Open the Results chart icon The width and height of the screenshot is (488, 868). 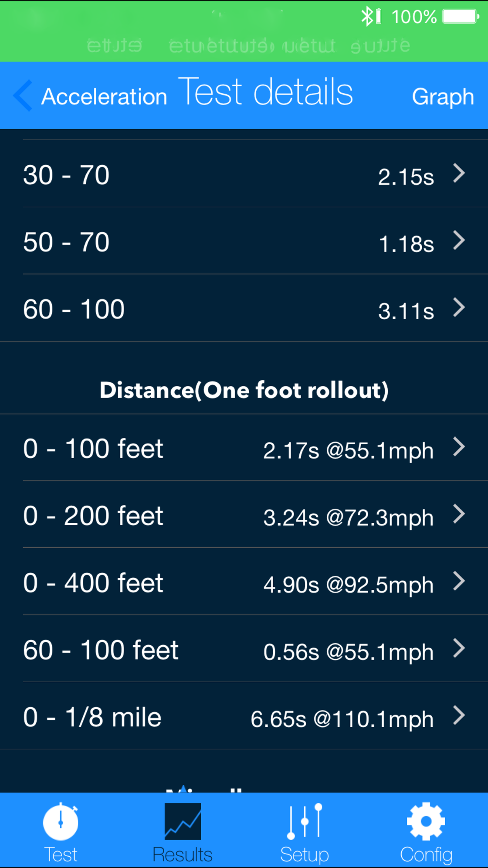tap(183, 821)
